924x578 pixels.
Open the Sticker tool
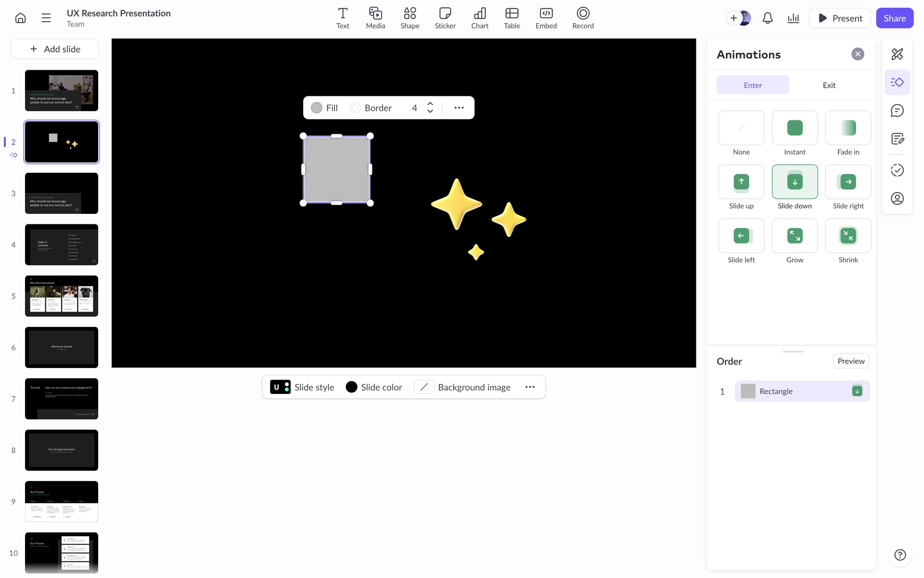(445, 18)
